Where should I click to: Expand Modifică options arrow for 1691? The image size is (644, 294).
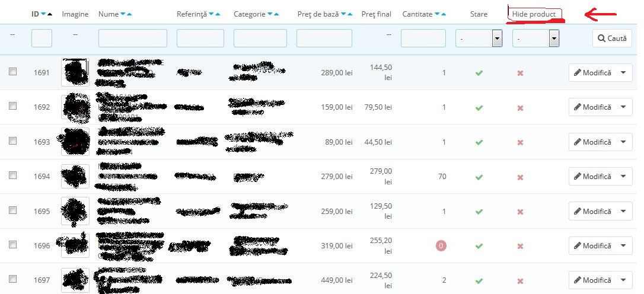tap(623, 73)
